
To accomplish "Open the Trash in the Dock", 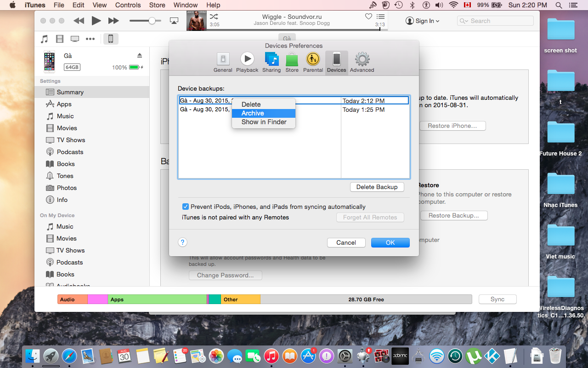I will point(555,356).
